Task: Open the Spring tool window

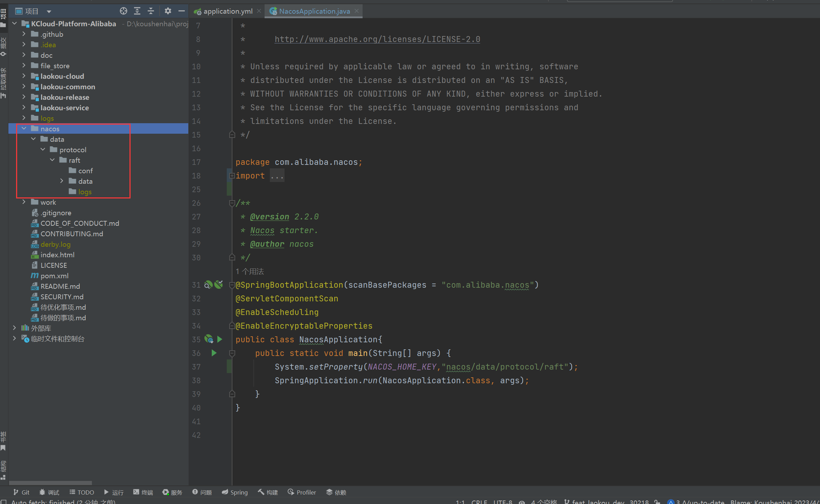Action: click(x=234, y=492)
